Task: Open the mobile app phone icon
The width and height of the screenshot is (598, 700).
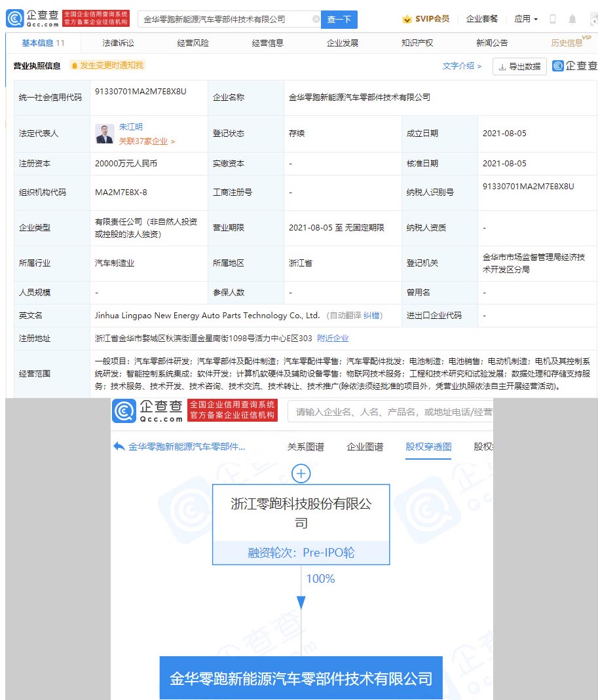Action: pyautogui.click(x=552, y=19)
